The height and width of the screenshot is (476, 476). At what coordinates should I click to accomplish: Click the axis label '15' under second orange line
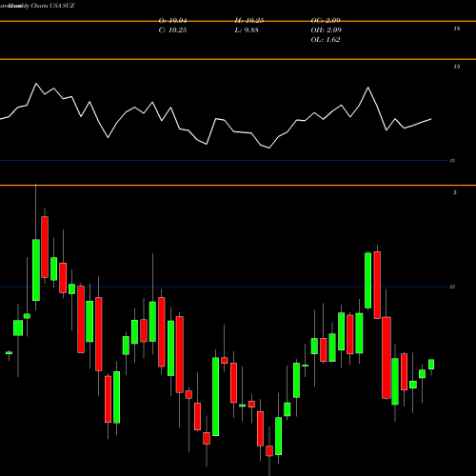(x=456, y=67)
